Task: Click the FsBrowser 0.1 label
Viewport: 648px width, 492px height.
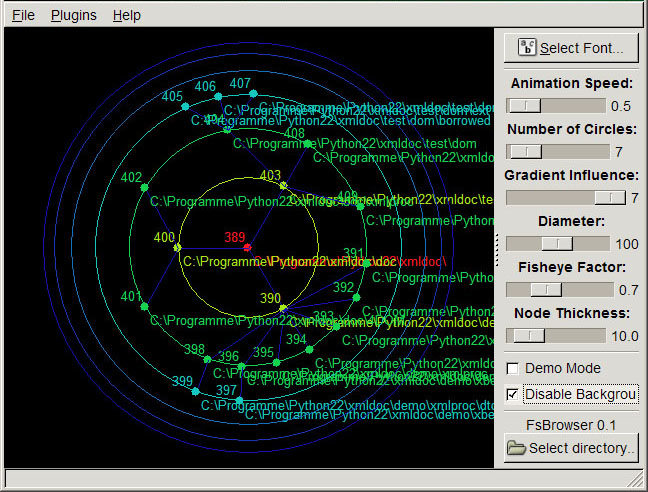Action: [x=571, y=425]
